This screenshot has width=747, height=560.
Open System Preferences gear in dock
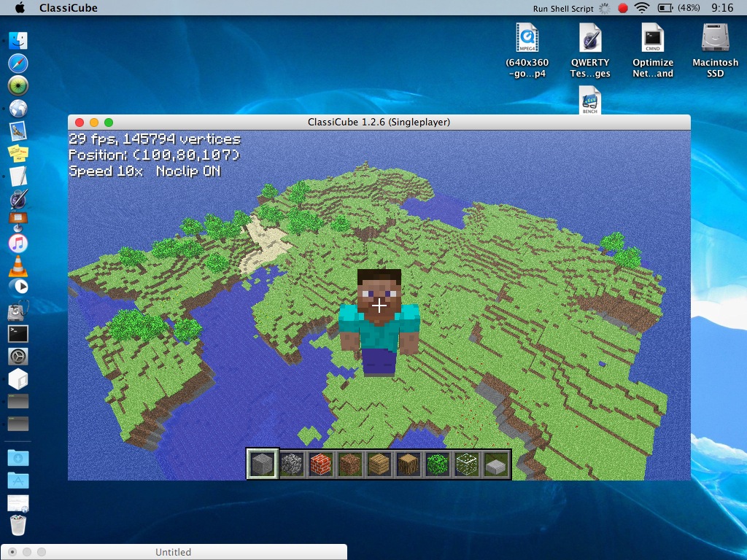pyautogui.click(x=18, y=356)
